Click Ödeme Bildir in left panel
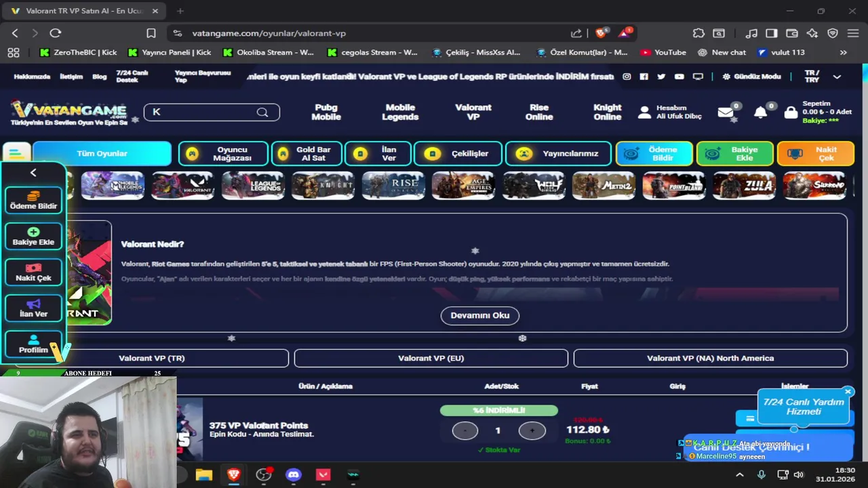Screen dimensions: 868x488 coord(33,201)
